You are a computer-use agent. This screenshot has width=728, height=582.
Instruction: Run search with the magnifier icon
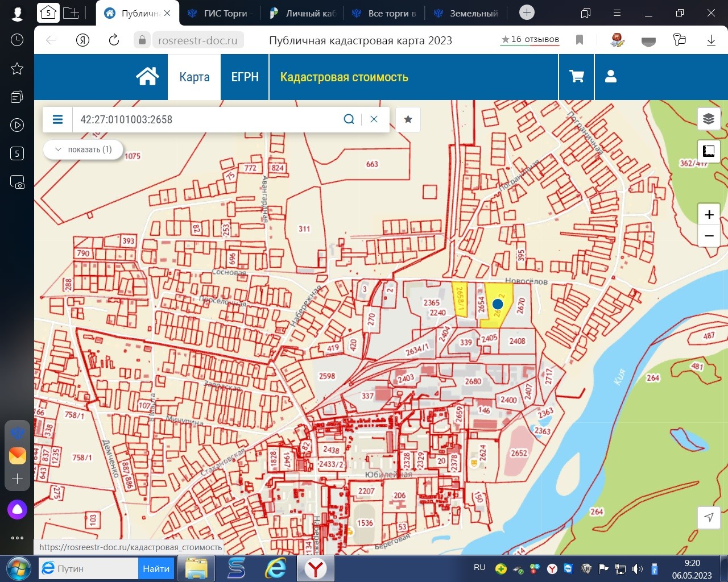(349, 119)
